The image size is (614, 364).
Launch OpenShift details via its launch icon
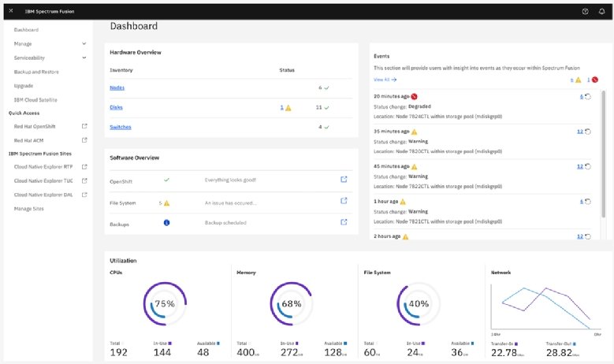[x=344, y=180]
